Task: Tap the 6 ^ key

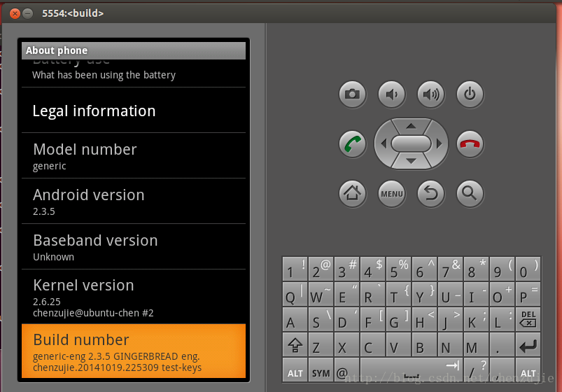Action: point(424,269)
